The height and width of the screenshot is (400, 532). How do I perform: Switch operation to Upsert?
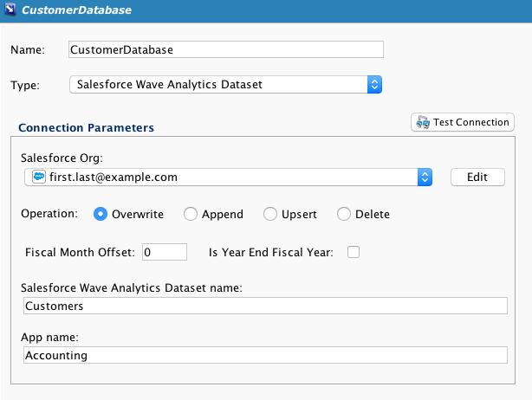(x=270, y=214)
